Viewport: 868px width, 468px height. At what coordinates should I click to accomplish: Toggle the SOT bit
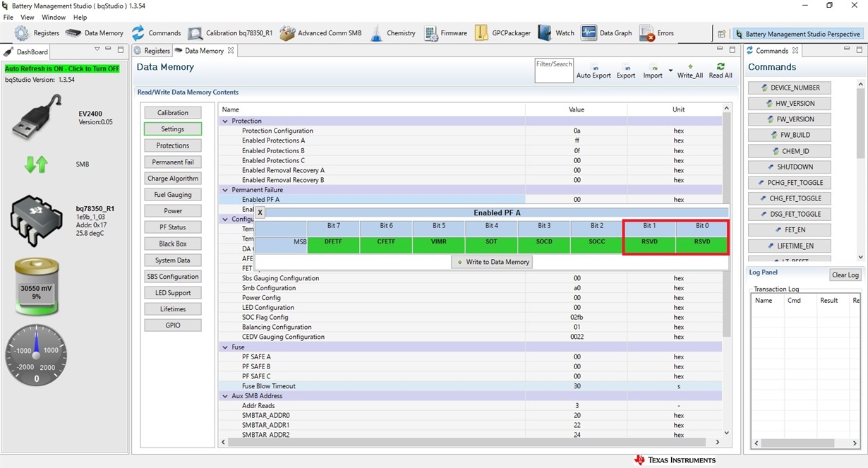tap(491, 245)
